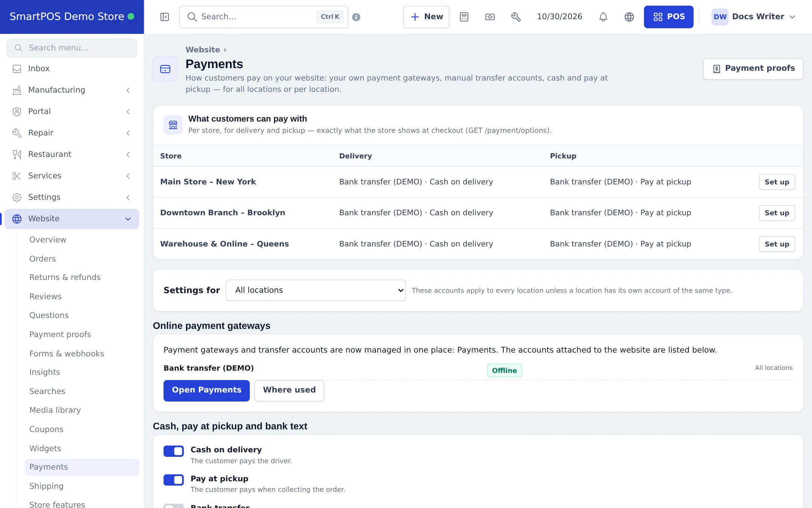
Task: Open Insights in sidebar
Action: pos(45,372)
